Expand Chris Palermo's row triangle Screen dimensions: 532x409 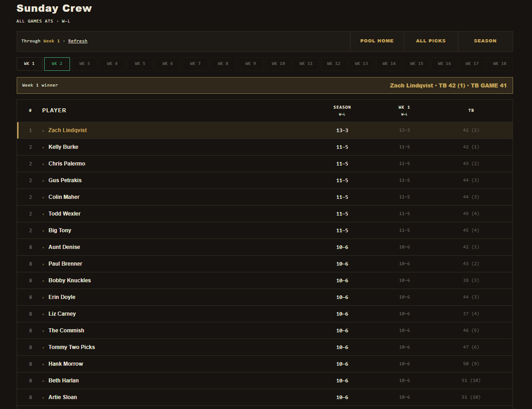pos(43,164)
